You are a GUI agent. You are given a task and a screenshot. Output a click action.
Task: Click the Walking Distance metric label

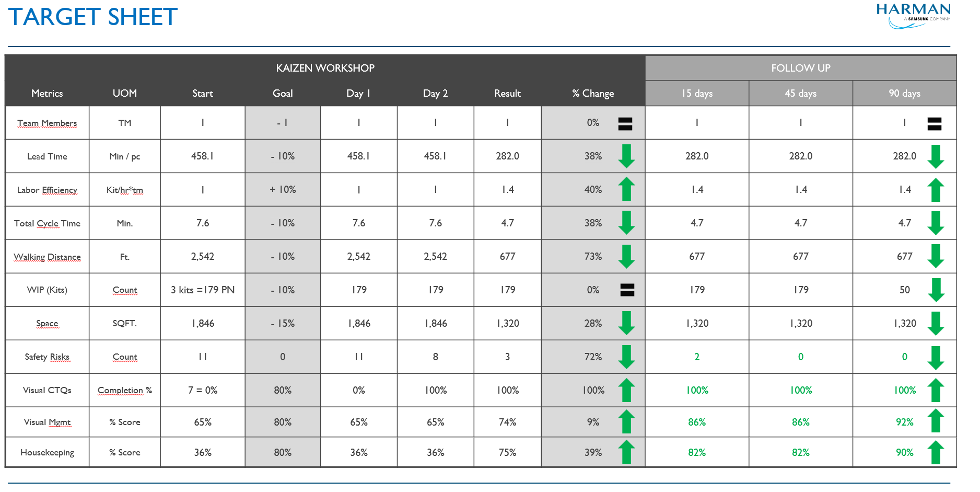click(x=47, y=257)
